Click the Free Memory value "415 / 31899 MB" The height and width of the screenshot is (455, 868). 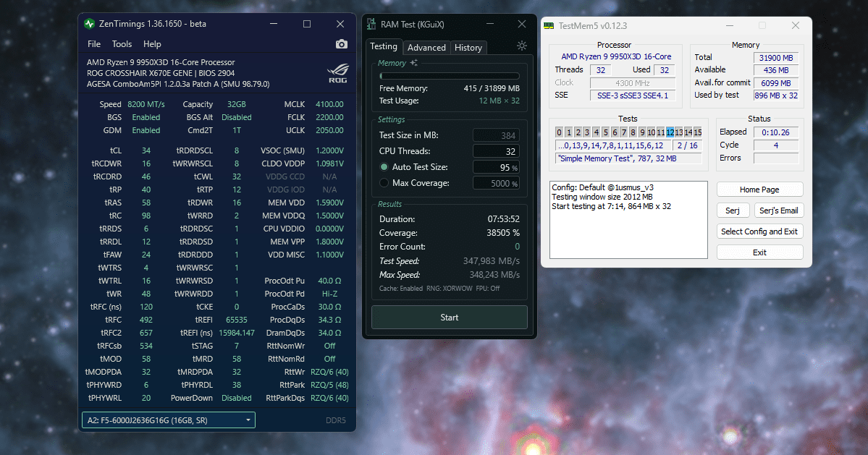point(492,88)
